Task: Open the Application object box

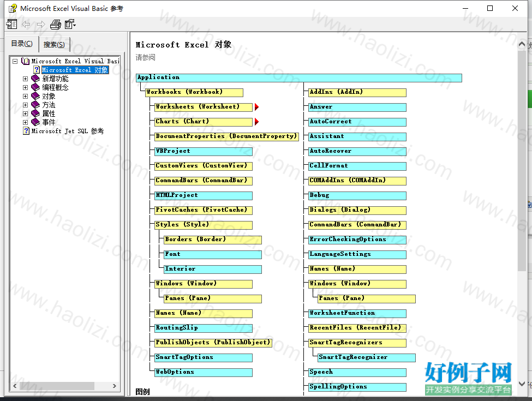Action: click(299, 77)
